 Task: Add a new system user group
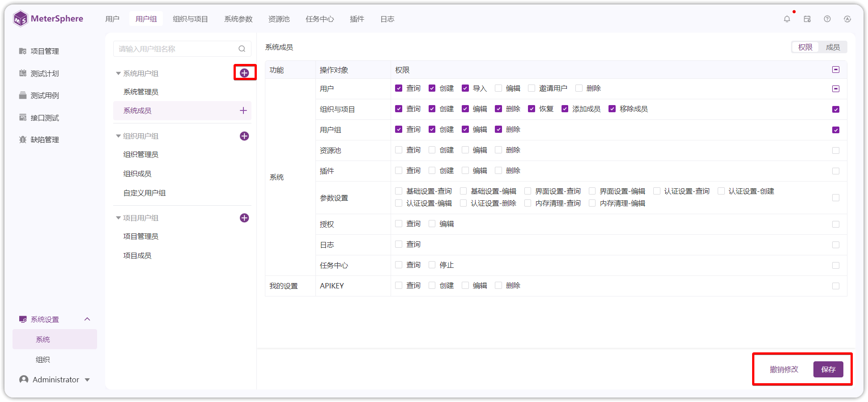[244, 73]
